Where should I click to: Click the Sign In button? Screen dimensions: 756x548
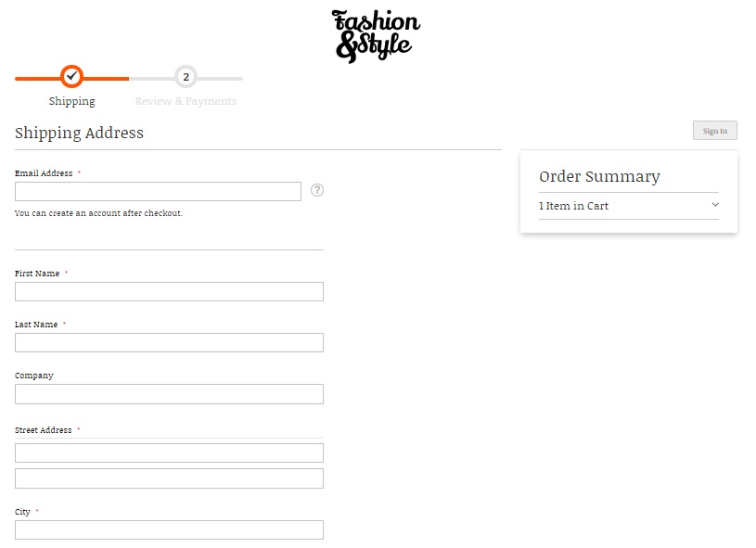point(715,131)
